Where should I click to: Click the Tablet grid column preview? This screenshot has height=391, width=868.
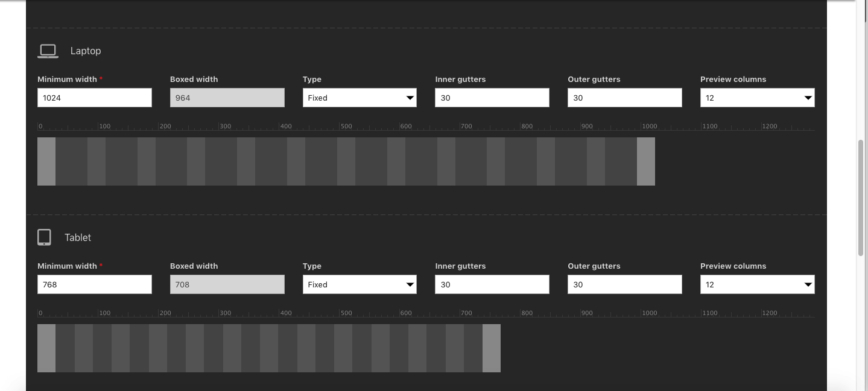[268, 348]
